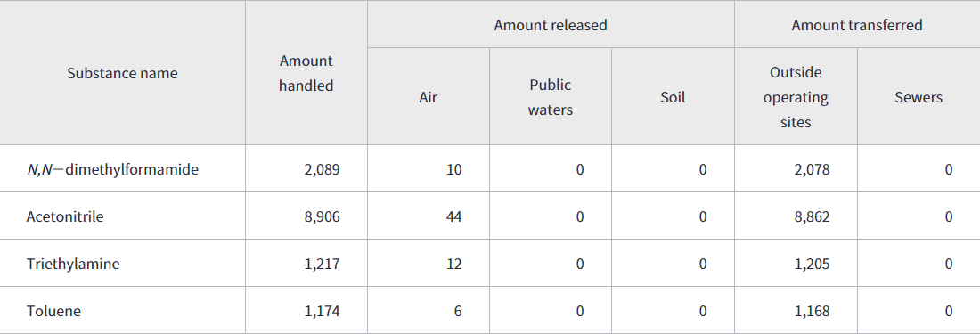Click the Public waters column header

coord(551,97)
